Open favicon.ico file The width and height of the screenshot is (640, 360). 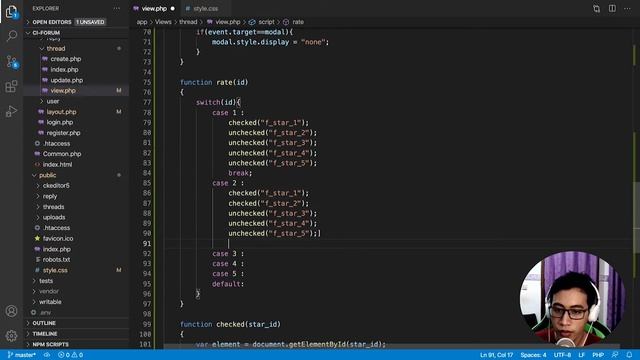[58, 238]
